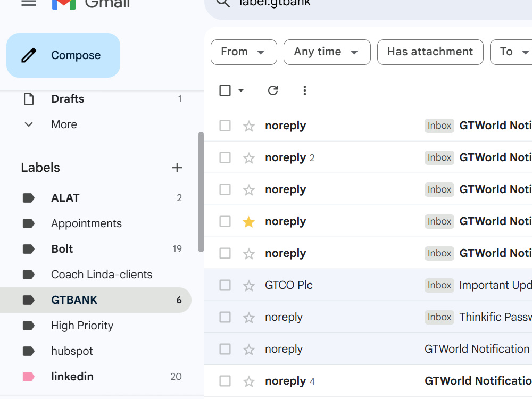Click the hubspot label tag icon
532x399 pixels.
coord(29,351)
